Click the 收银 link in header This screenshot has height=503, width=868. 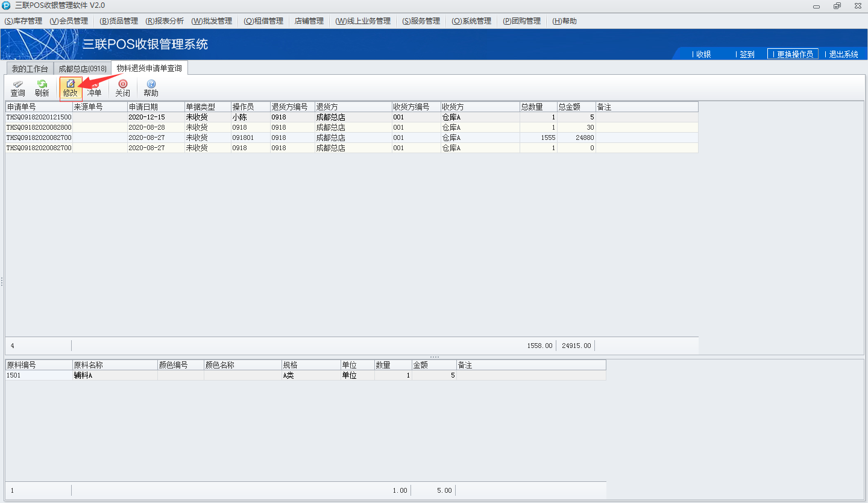pos(703,54)
